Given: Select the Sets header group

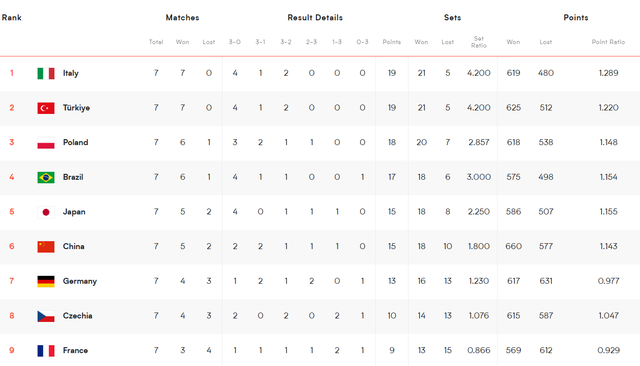Looking at the screenshot, I should tap(452, 18).
